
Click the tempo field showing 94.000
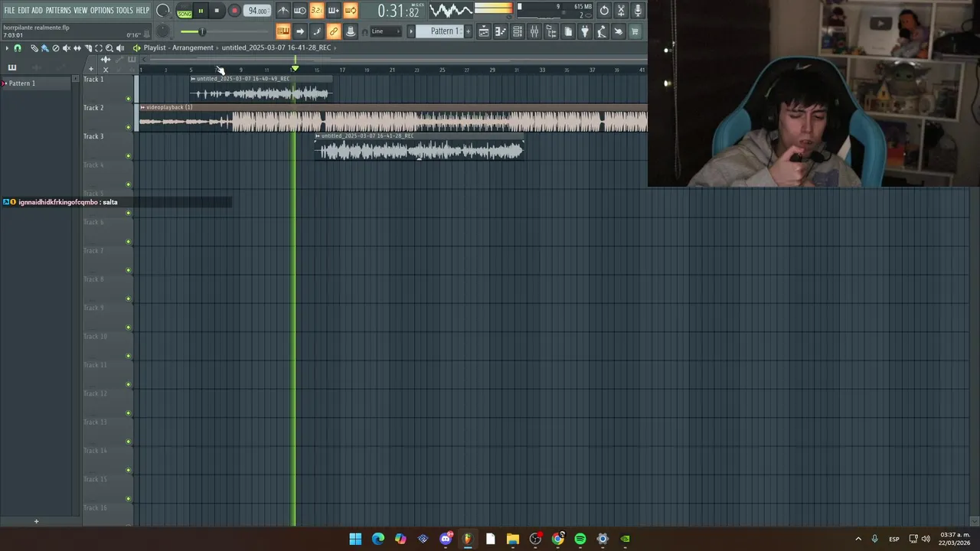(x=256, y=11)
